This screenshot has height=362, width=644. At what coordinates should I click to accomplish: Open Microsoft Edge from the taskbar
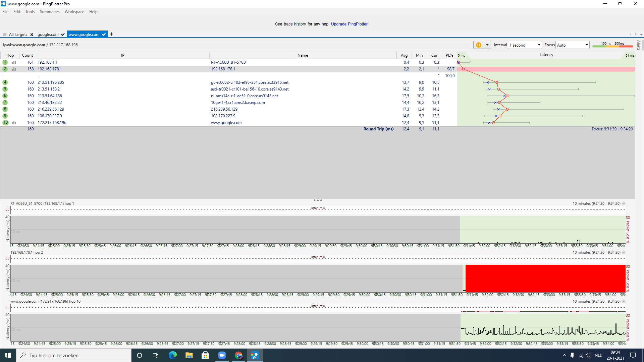pos(172,355)
